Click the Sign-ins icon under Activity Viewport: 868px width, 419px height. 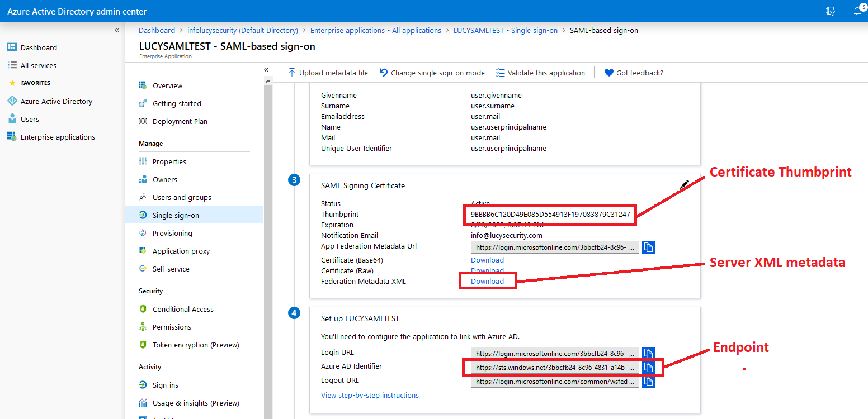(x=143, y=385)
